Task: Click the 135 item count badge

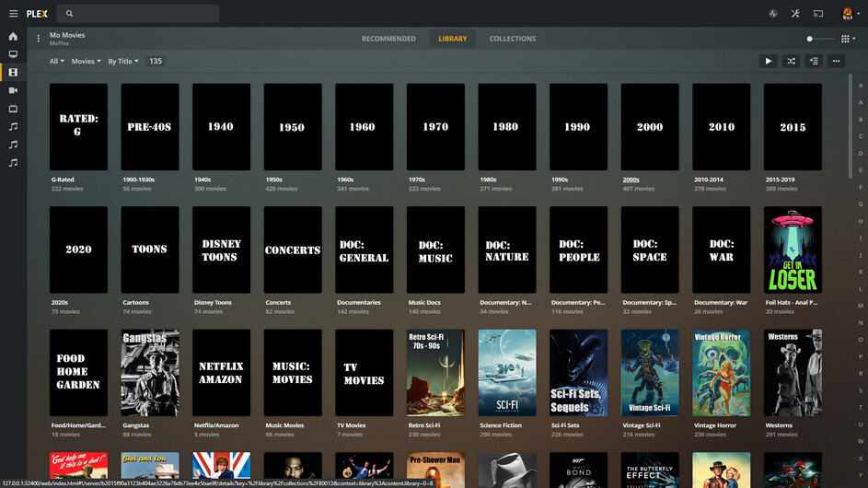Action: click(x=156, y=62)
